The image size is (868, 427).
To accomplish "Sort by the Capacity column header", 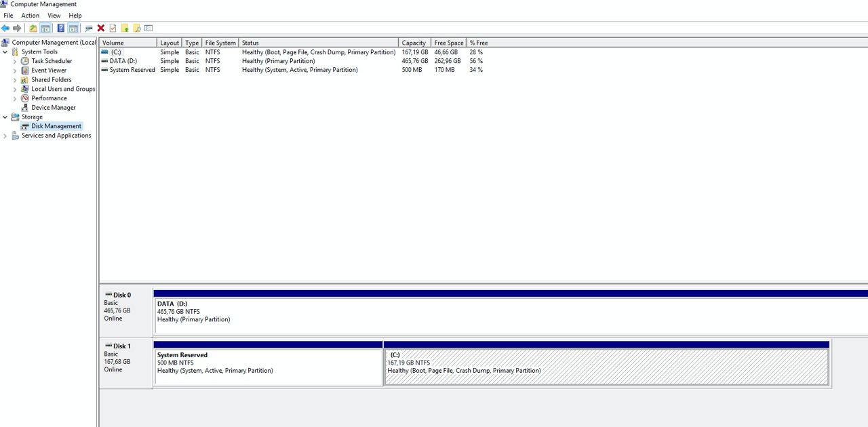I will coord(414,43).
